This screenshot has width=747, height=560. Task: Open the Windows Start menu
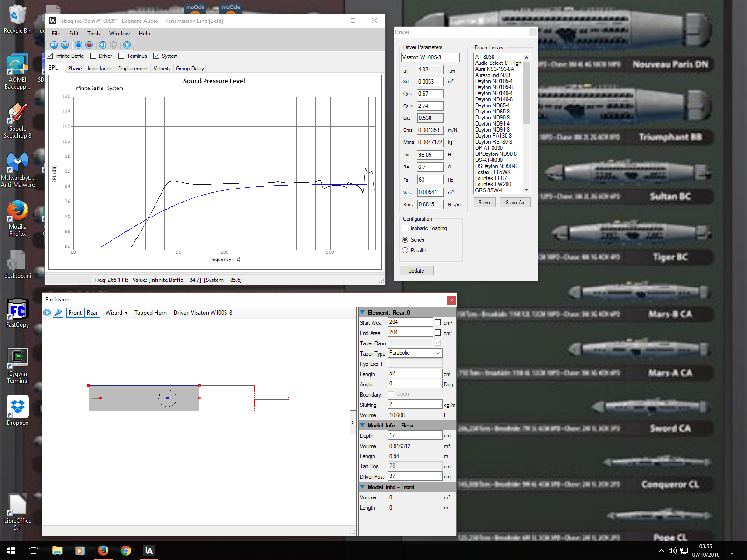11,551
